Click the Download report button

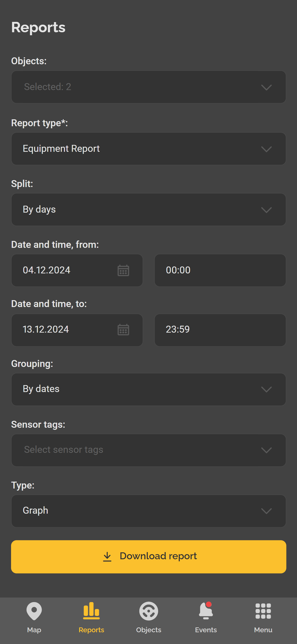click(148, 556)
